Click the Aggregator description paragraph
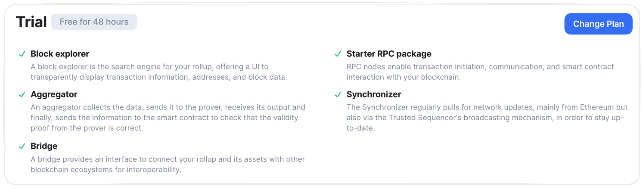The width and height of the screenshot is (644, 189). [168, 117]
